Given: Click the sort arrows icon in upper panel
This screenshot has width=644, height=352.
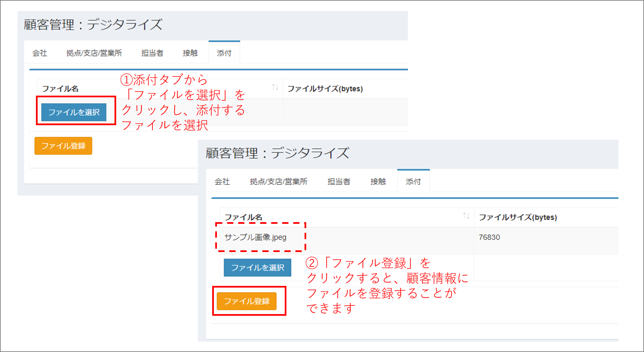Looking at the screenshot, I should pos(275,88).
